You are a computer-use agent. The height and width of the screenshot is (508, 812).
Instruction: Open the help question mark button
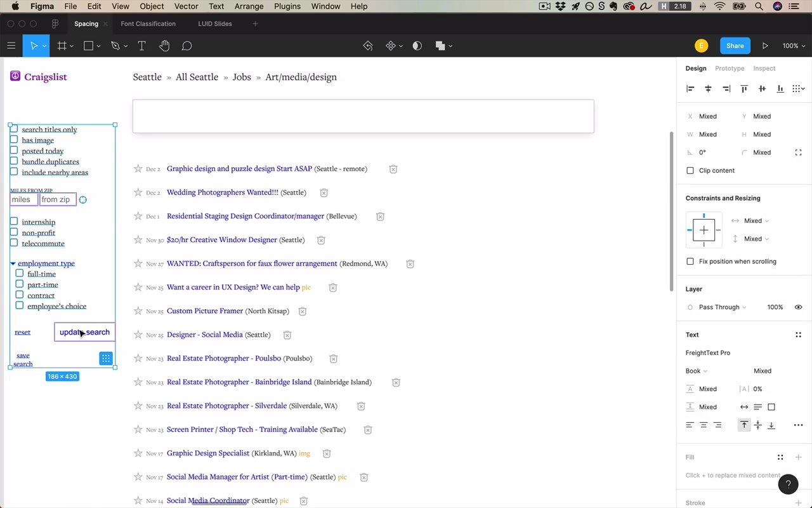pos(788,484)
